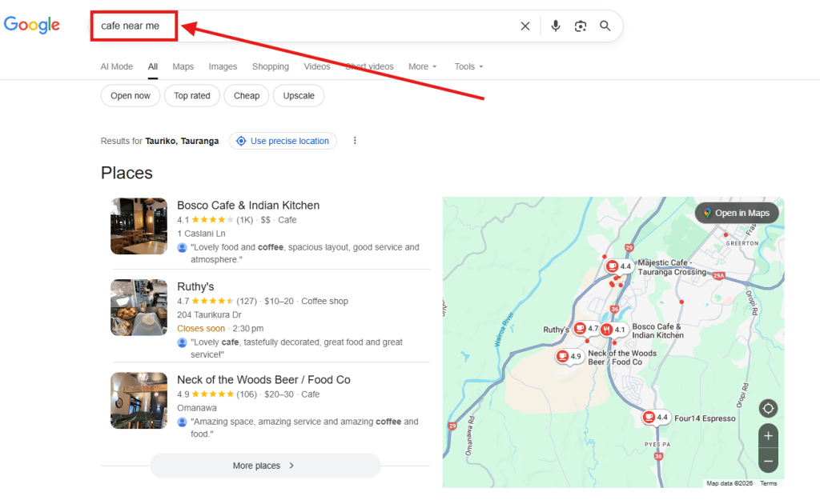Recenter map with the my-location icon

coord(768,409)
